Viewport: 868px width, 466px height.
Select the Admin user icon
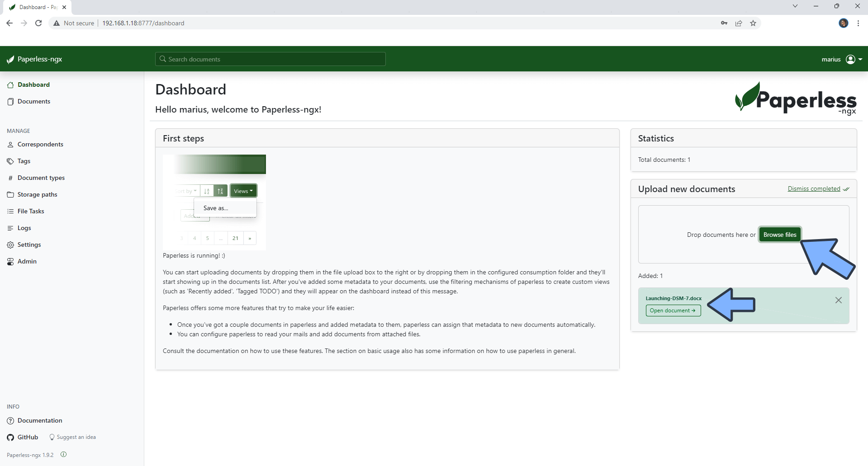pyautogui.click(x=10, y=261)
